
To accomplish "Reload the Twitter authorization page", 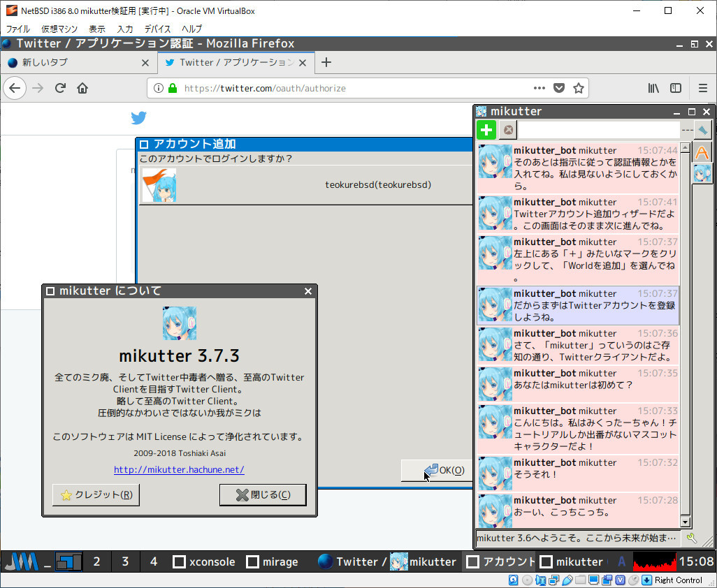I will coord(60,88).
